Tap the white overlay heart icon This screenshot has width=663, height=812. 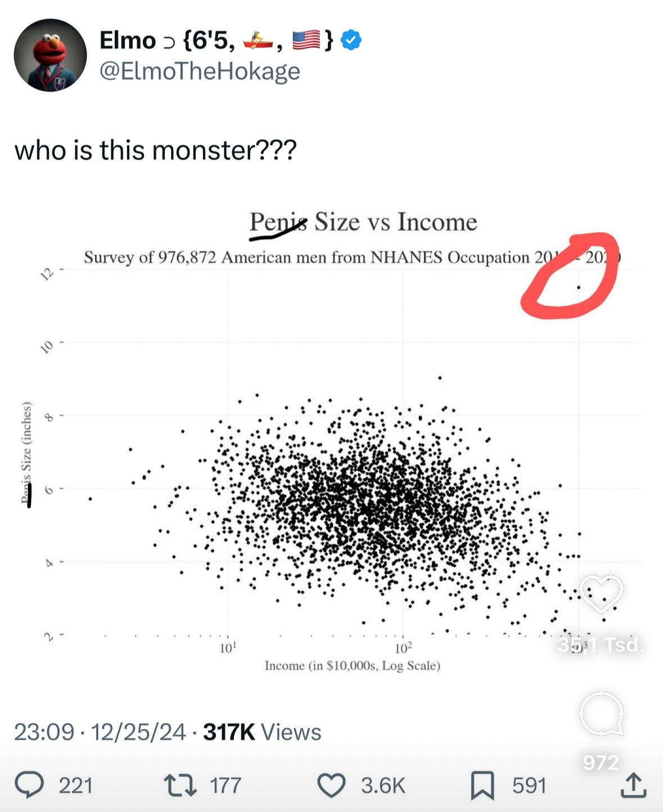tap(601, 594)
